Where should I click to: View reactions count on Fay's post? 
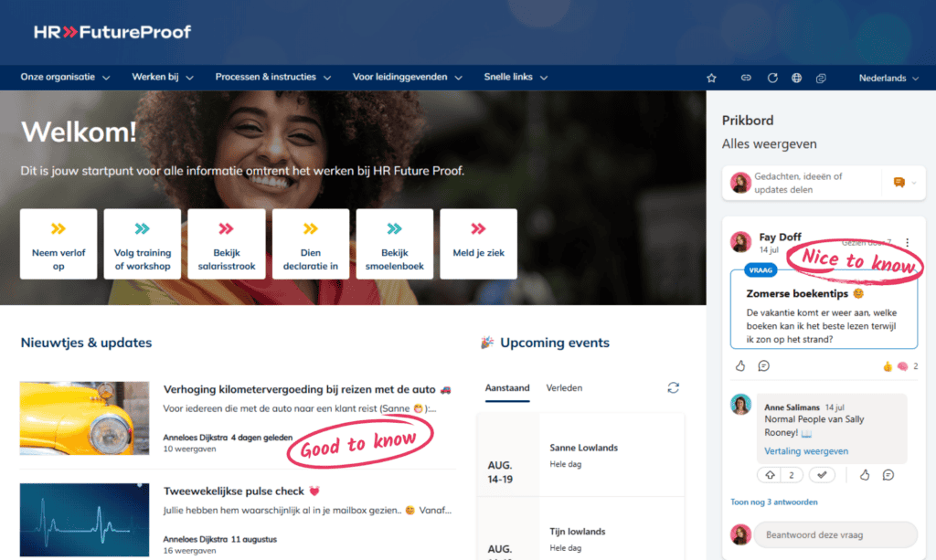(x=900, y=366)
